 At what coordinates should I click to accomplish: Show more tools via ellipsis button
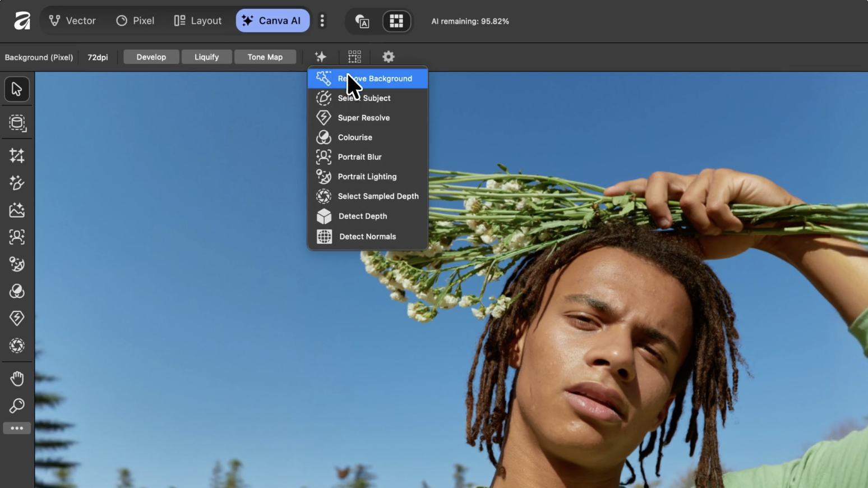pyautogui.click(x=17, y=428)
